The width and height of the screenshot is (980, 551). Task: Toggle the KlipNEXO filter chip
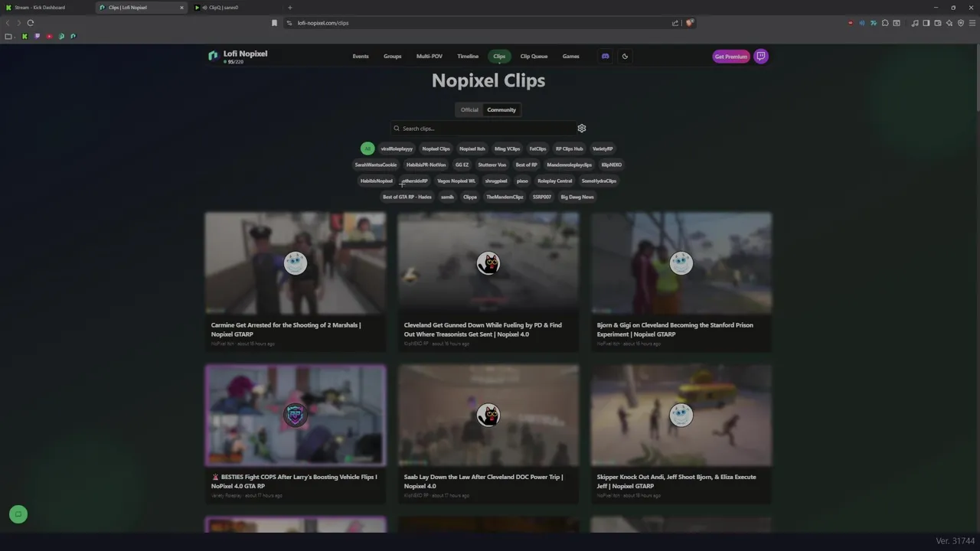(611, 165)
